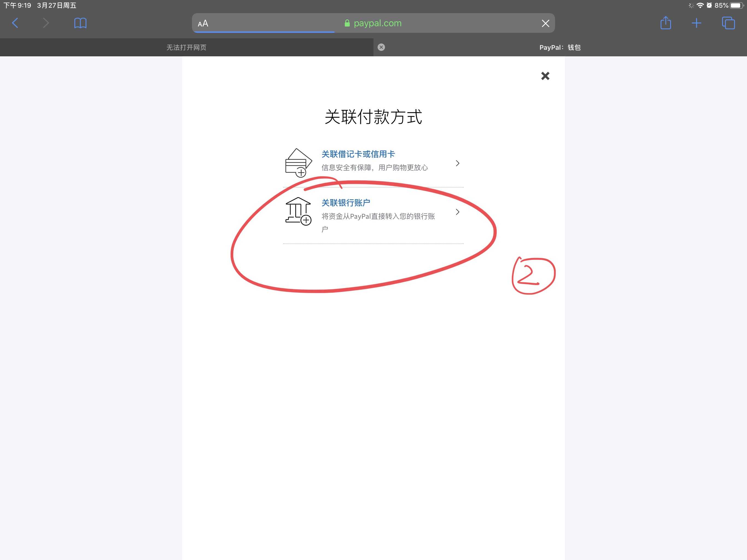Image resolution: width=747 pixels, height=560 pixels.
Task: Click the credit card with plus icon
Action: coord(298,162)
